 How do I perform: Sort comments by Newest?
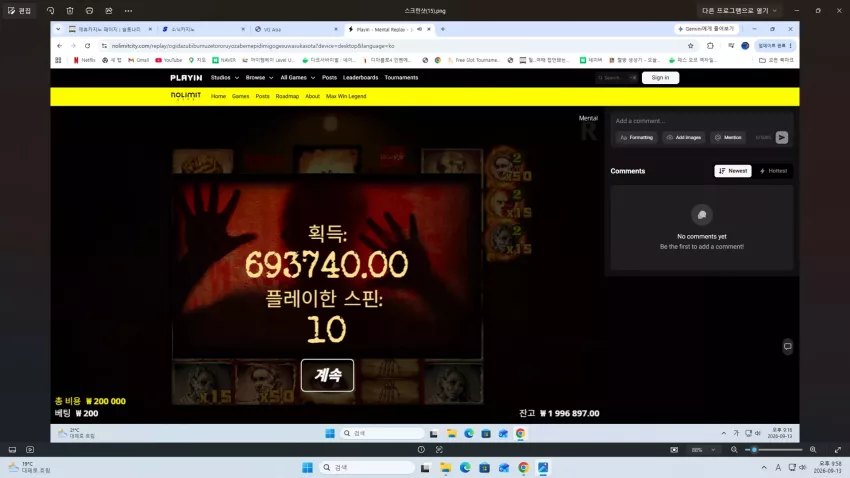click(x=733, y=171)
